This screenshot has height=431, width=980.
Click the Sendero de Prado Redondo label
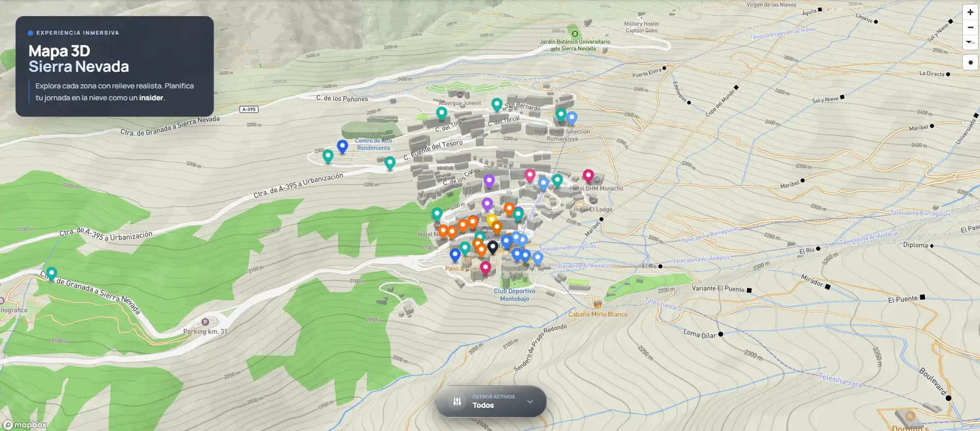point(540,348)
